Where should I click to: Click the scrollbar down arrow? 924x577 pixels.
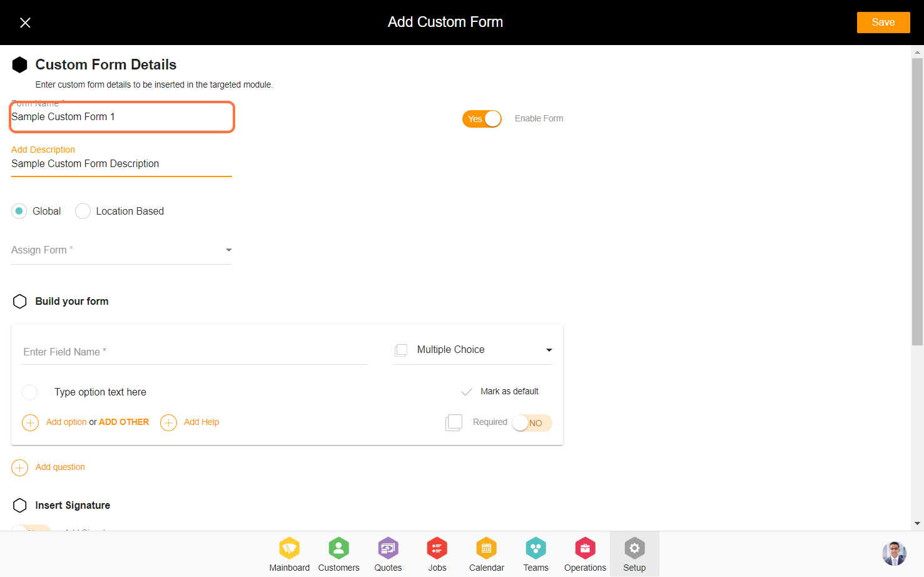pyautogui.click(x=917, y=524)
